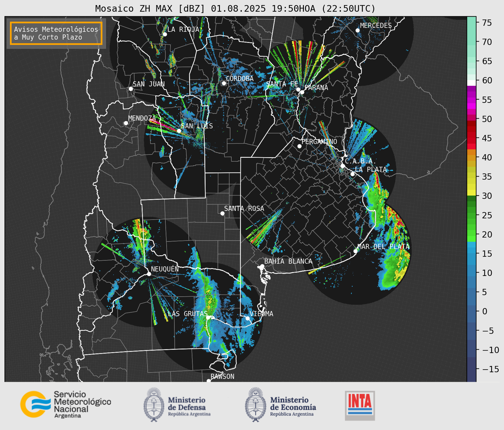Click the BAHÍA BLANCA label text
Screen dimensions: 504x430
[x=288, y=261]
